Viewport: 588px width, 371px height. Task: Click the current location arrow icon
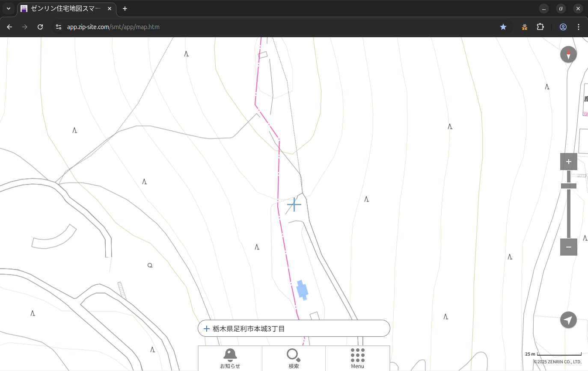tap(568, 320)
